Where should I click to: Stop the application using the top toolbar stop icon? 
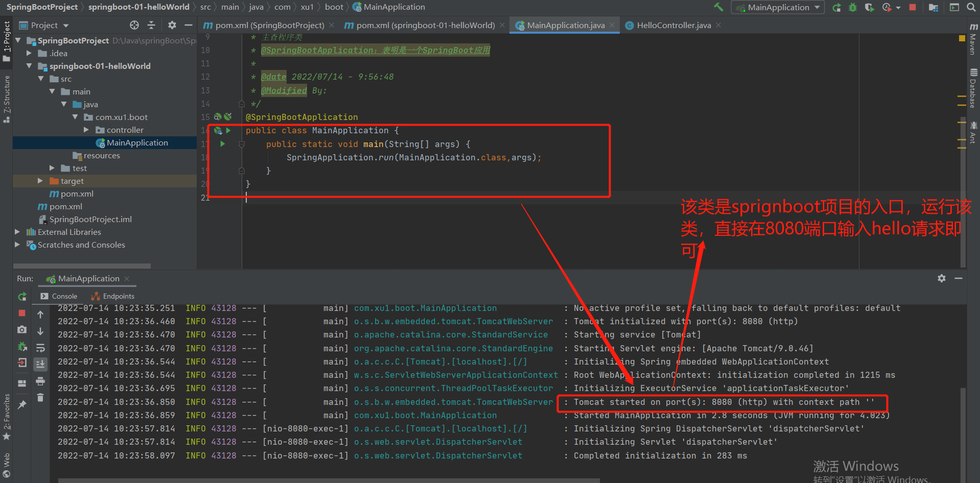pyautogui.click(x=913, y=7)
